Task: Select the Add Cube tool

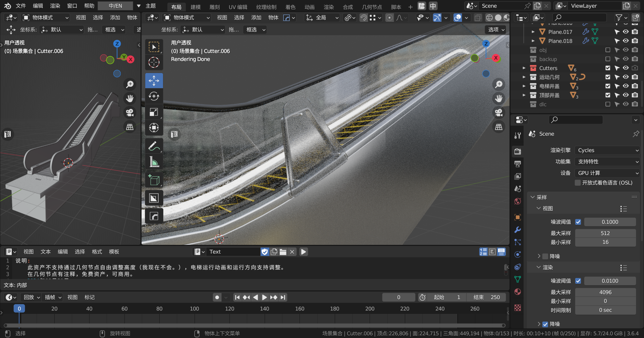Action: point(154,180)
